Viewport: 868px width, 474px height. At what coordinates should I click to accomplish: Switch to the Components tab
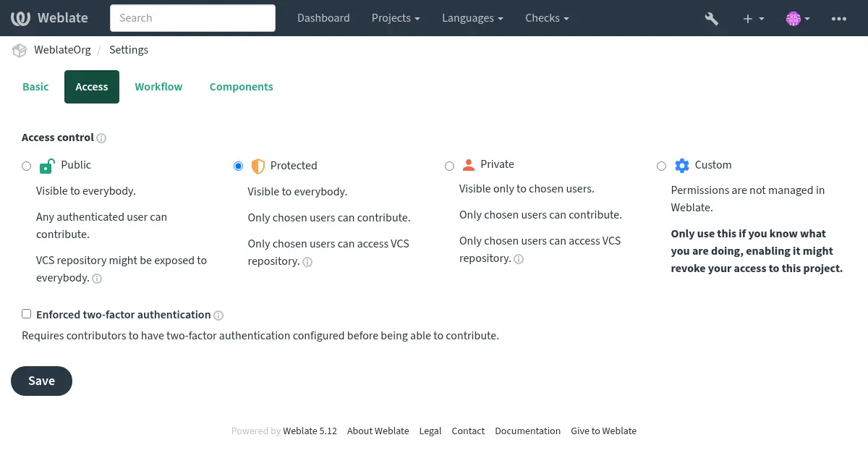[x=242, y=87]
